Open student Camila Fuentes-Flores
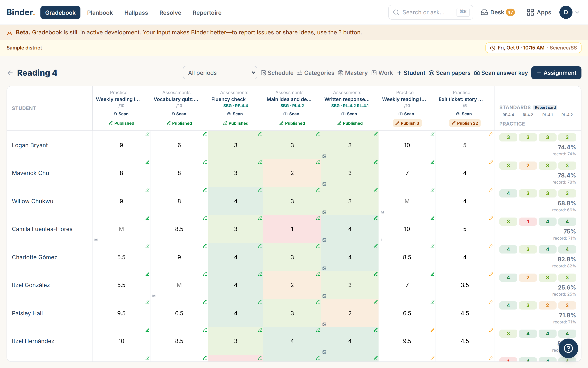 point(42,229)
